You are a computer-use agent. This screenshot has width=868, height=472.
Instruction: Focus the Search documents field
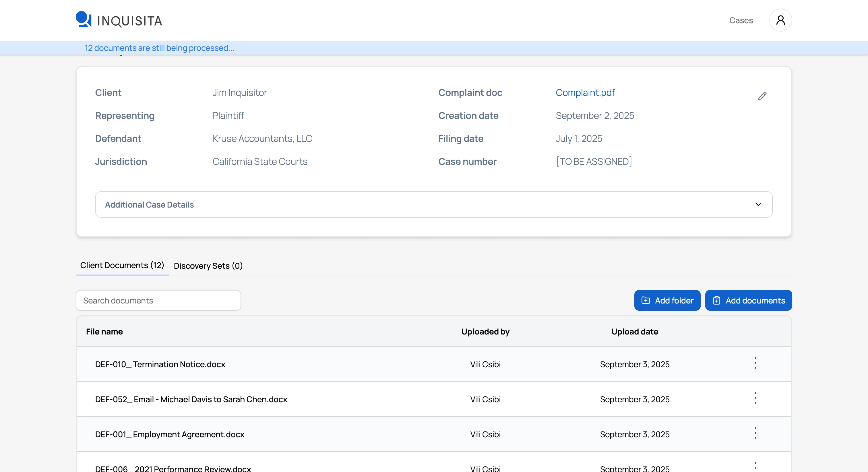158,300
